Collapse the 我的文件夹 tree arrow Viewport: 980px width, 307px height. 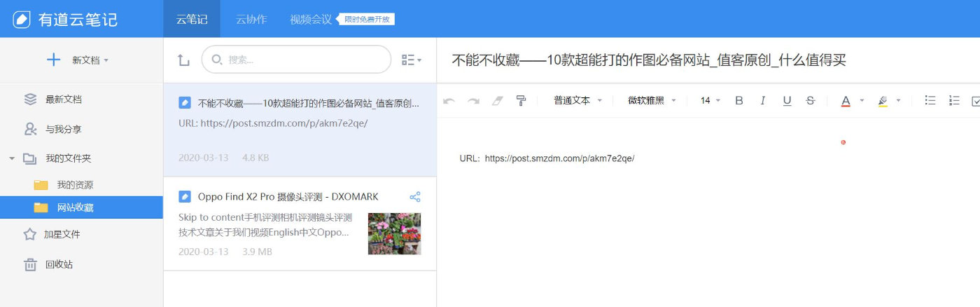(12, 158)
